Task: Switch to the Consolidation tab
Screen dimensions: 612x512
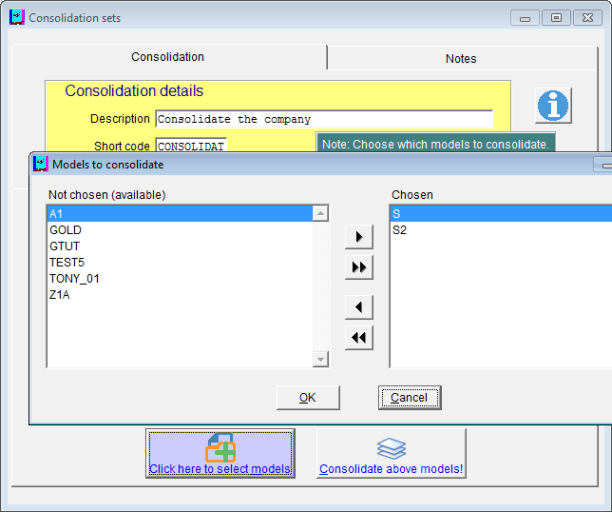Action: 167,57
